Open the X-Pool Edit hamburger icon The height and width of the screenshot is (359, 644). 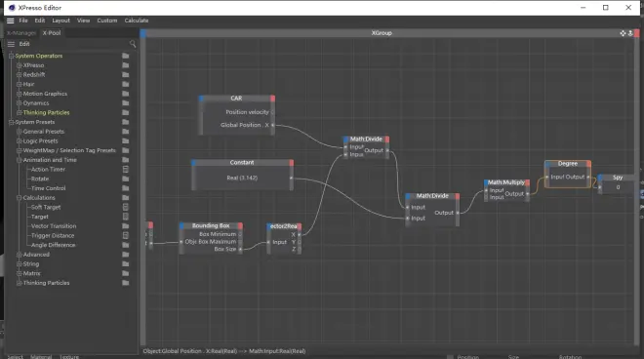click(x=11, y=44)
